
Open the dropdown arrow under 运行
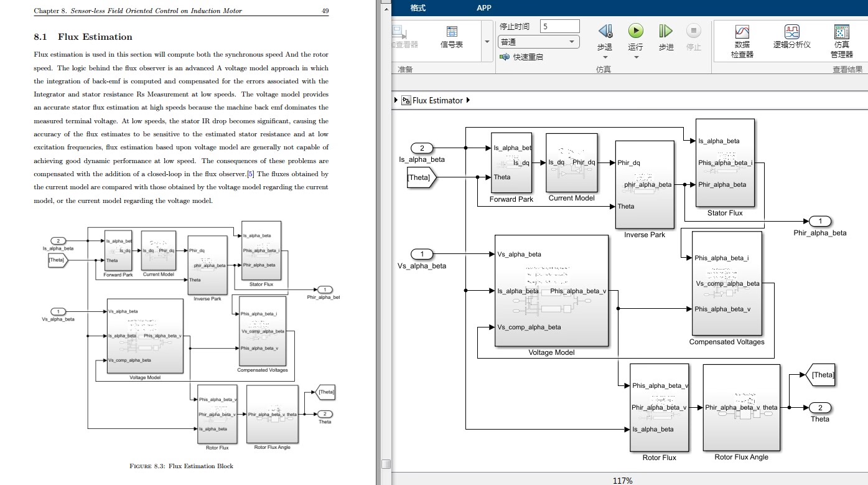[636, 57]
